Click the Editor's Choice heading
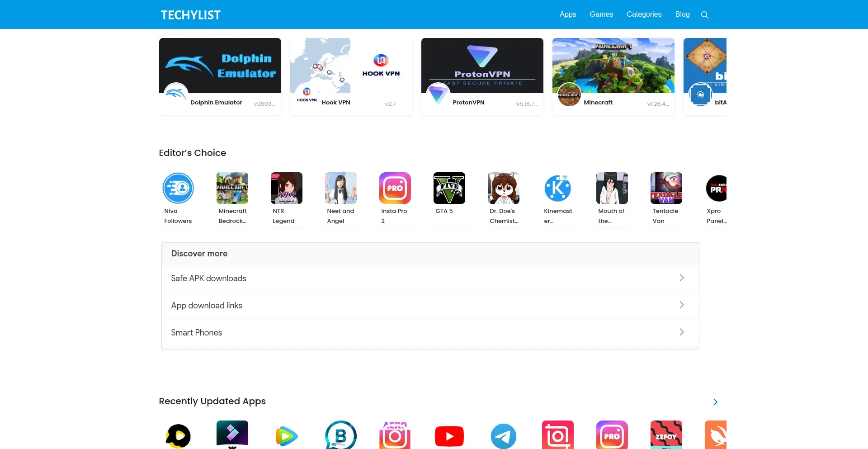868x449 pixels. click(x=193, y=153)
